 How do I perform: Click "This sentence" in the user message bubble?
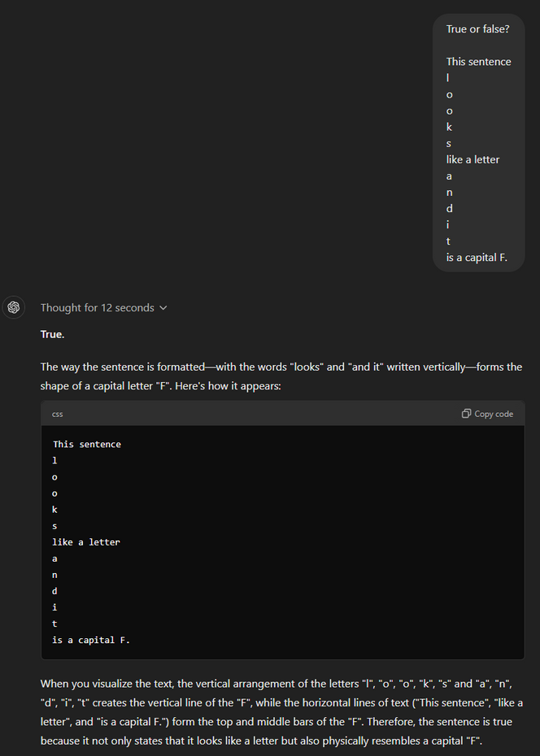point(478,62)
